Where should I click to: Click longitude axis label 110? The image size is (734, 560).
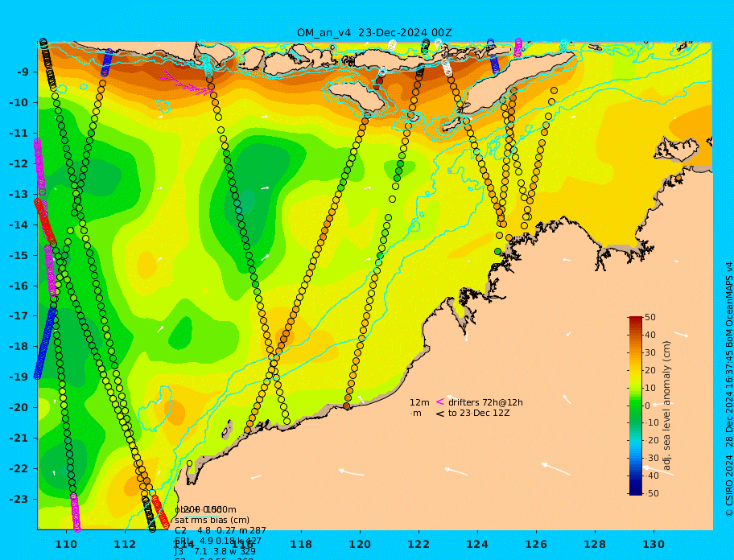[x=67, y=544]
